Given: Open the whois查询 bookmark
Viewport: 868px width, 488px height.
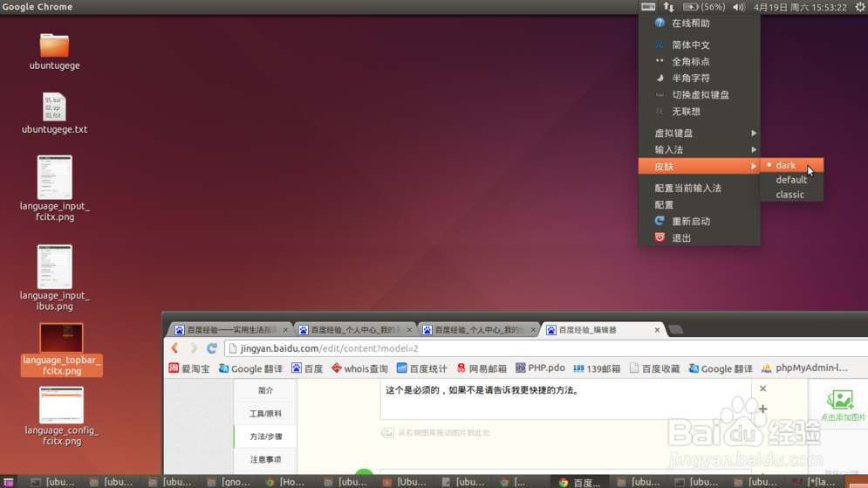Looking at the screenshot, I should (x=359, y=368).
